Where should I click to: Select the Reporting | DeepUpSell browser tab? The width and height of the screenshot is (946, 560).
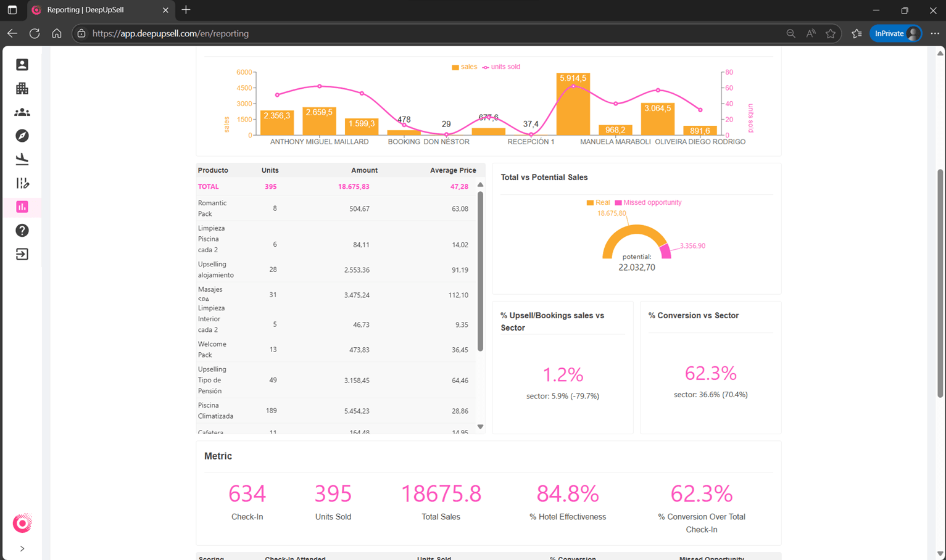99,10
